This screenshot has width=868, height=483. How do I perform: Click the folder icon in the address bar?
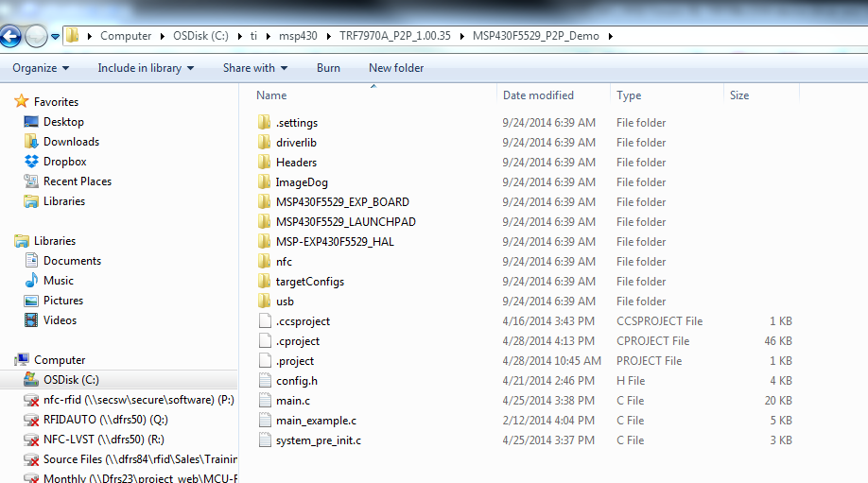[x=72, y=36]
